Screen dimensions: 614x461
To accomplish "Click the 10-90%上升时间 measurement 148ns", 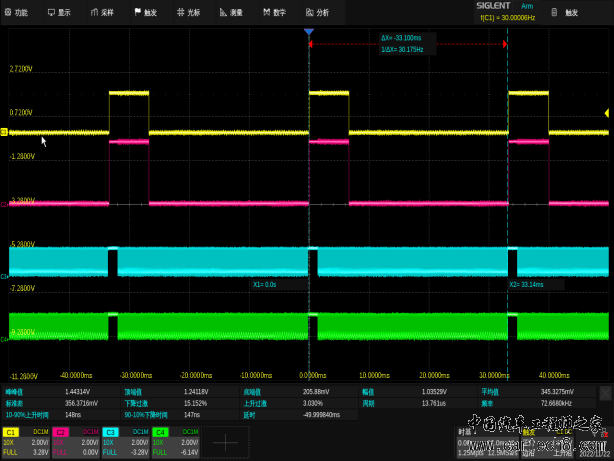I will (61, 415).
